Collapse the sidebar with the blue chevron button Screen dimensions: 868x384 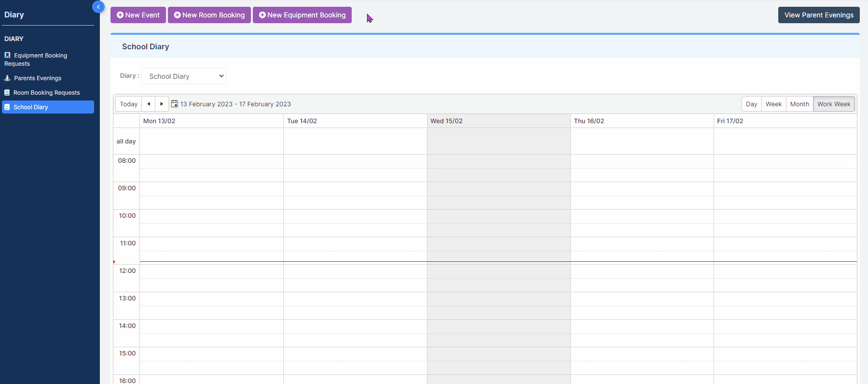coord(98,7)
